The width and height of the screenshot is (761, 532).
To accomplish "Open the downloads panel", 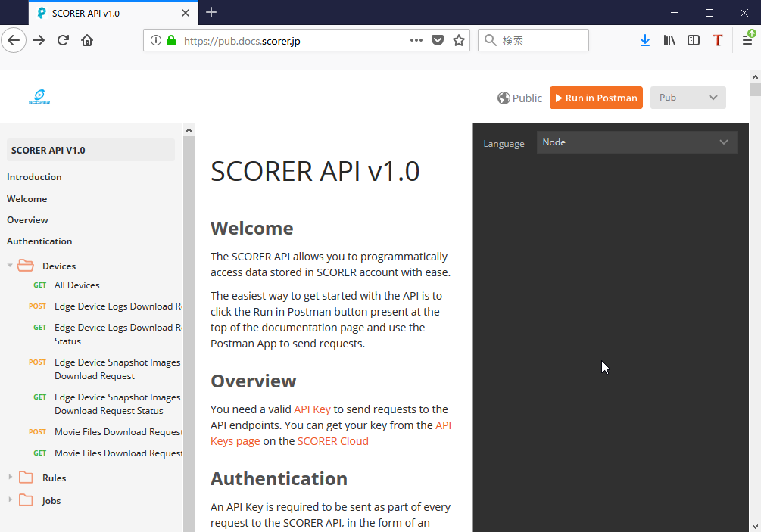I will pos(645,40).
